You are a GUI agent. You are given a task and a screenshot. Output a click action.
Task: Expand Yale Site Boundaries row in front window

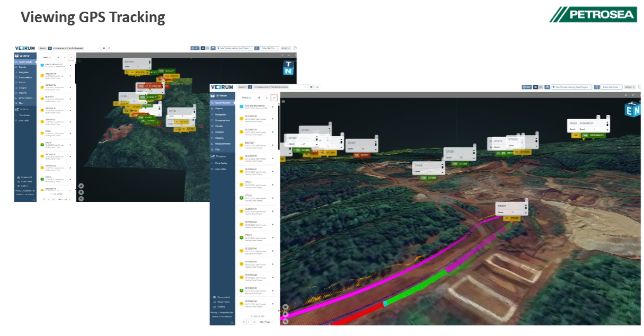[272, 107]
